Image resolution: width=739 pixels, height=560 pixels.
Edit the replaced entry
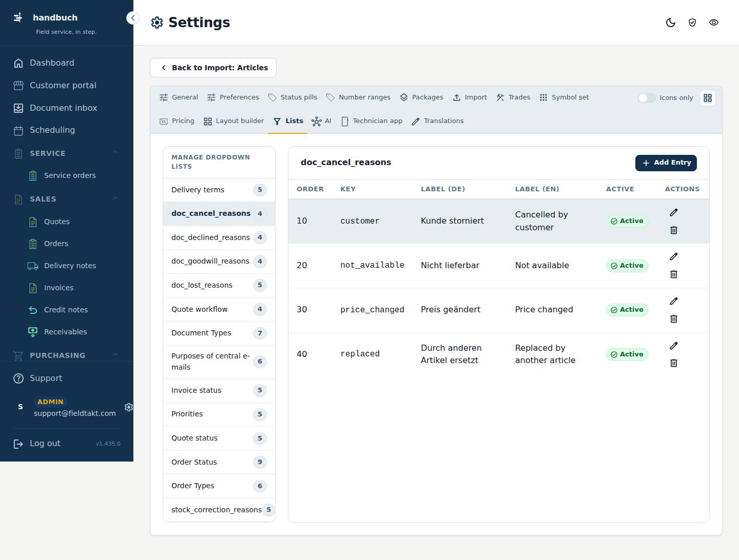[674, 346]
